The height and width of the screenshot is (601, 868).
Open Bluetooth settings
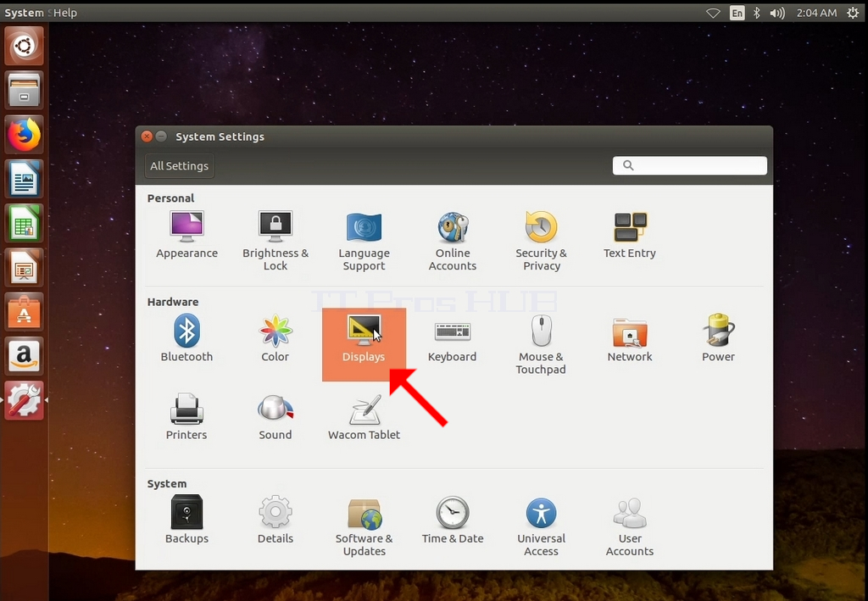[186, 337]
